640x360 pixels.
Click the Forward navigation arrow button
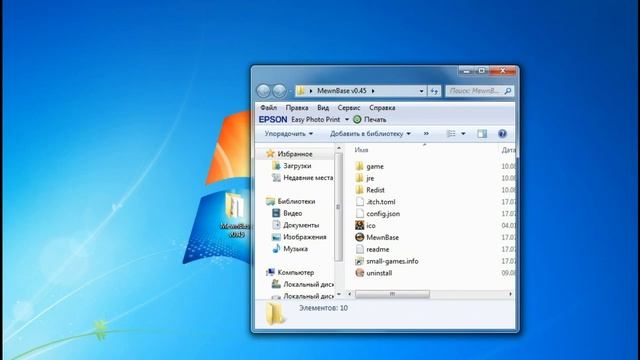click(x=279, y=91)
